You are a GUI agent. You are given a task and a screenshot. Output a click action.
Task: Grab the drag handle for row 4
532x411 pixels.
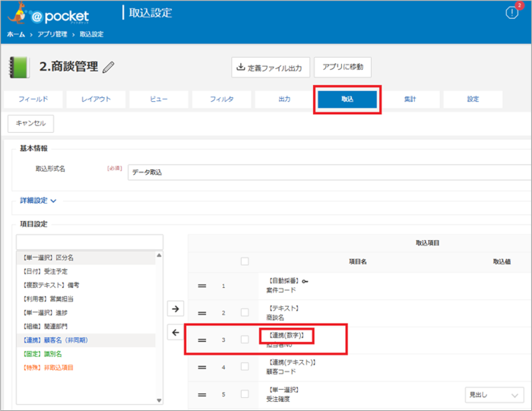(x=203, y=367)
